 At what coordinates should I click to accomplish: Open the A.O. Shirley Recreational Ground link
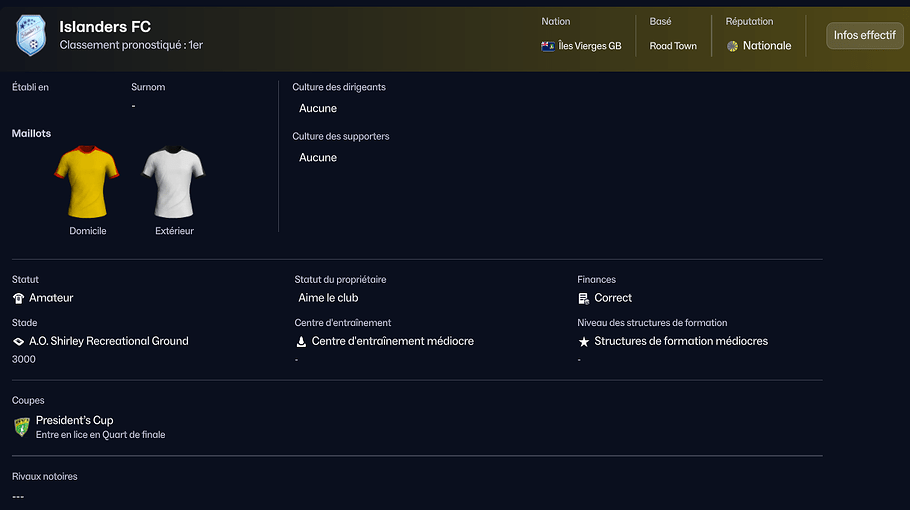(x=108, y=341)
